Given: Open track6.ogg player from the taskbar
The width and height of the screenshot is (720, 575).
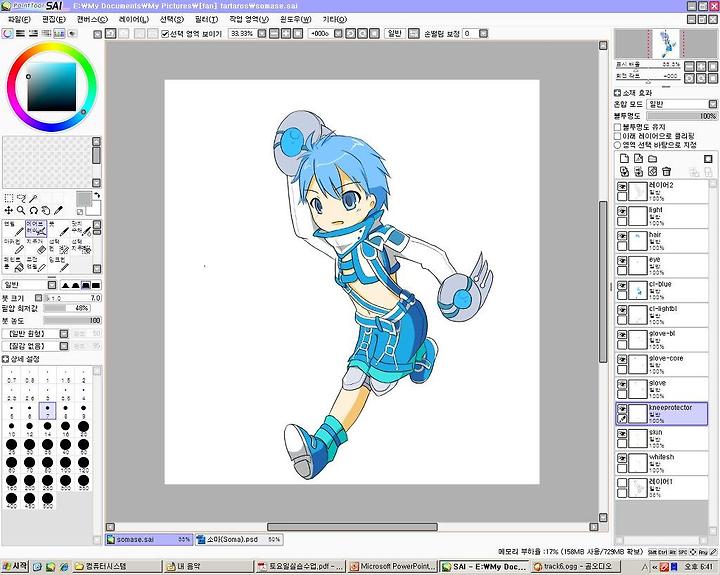Looking at the screenshot, I should point(575,566).
